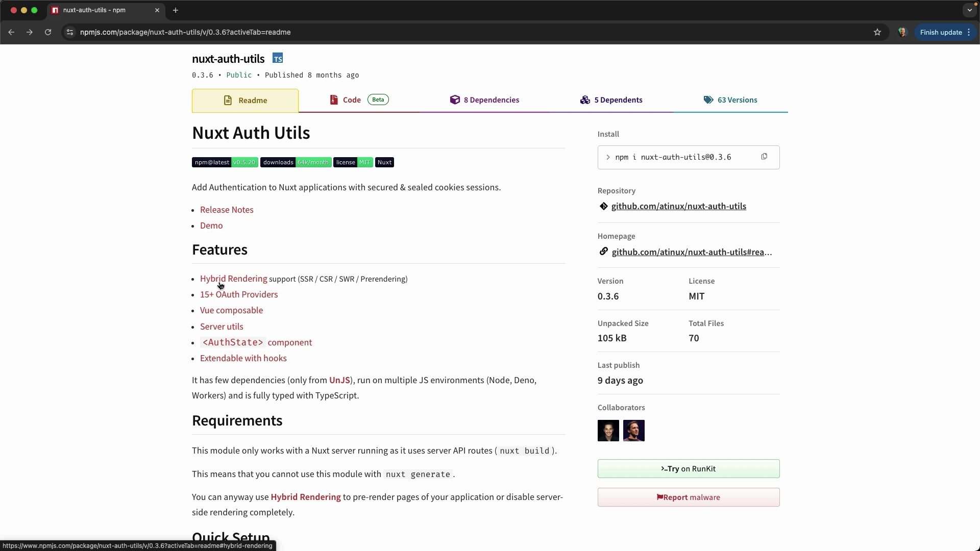Screen dimensions: 980x551
Task: Click the Unpacked Size value 105 kB
Action: 612,338
